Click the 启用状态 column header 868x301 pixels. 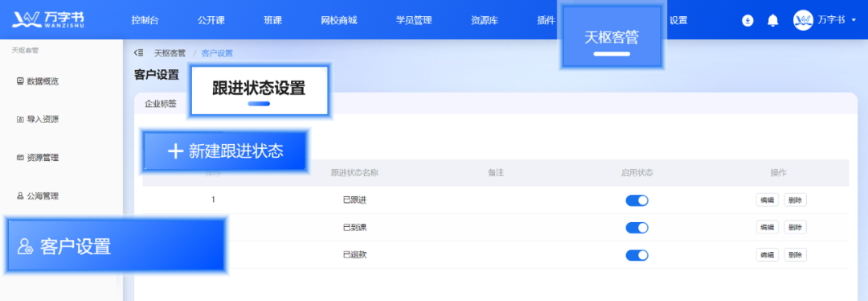point(637,172)
